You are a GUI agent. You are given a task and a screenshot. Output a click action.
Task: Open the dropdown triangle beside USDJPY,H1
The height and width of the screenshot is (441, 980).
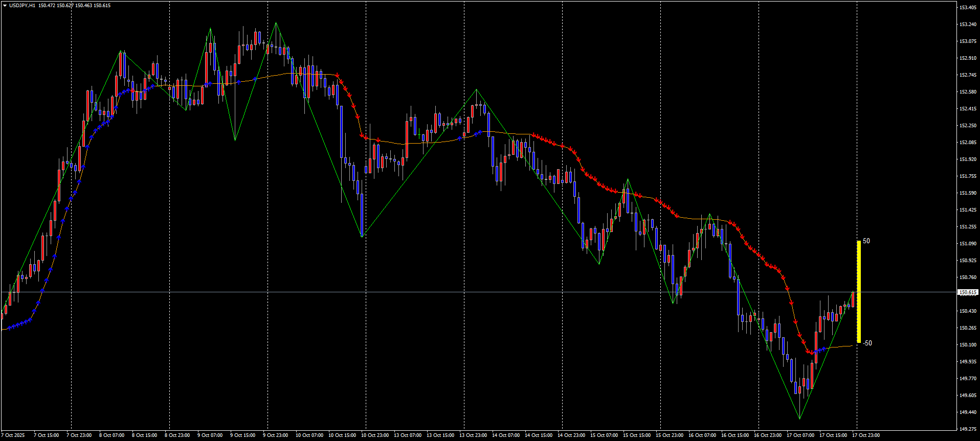click(5, 6)
